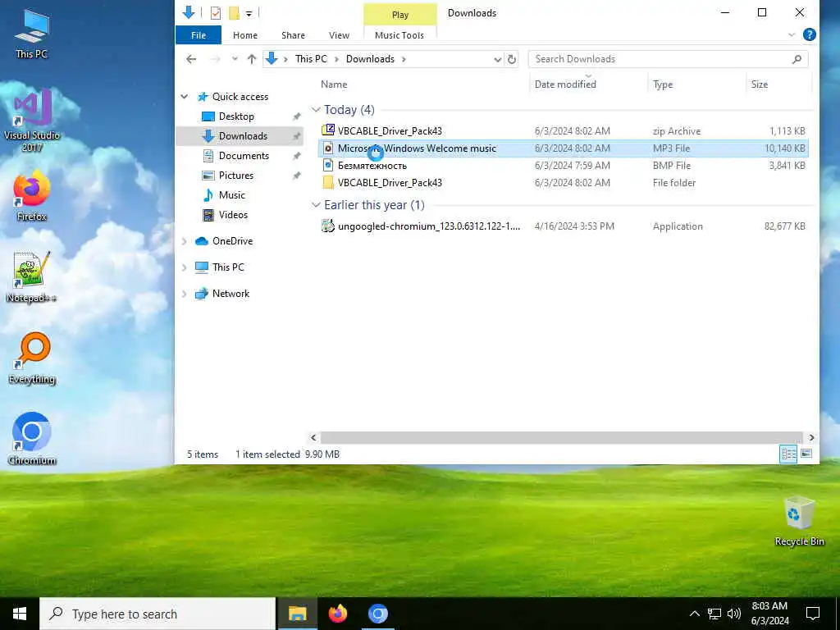Open the File menu
840x630 pixels.
(x=199, y=34)
